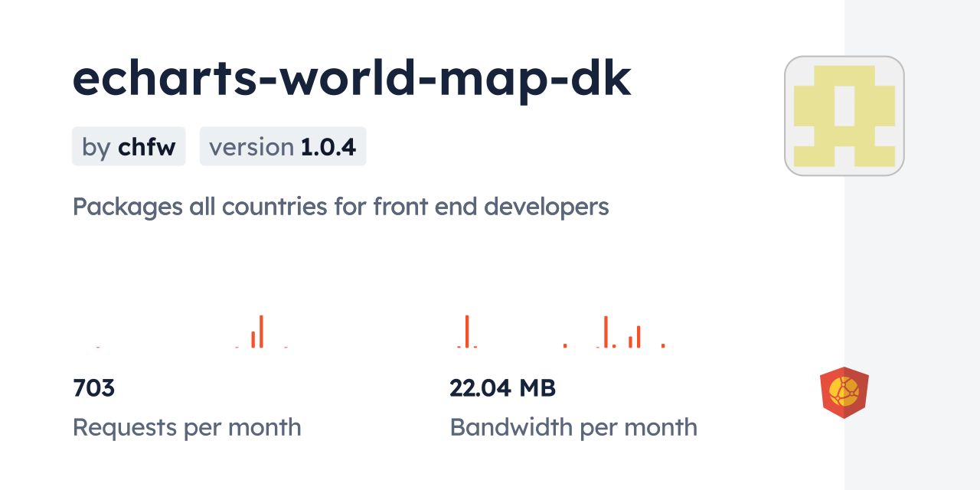Click the rightmost small dot in bandwidth chart

pyautogui.click(x=663, y=345)
